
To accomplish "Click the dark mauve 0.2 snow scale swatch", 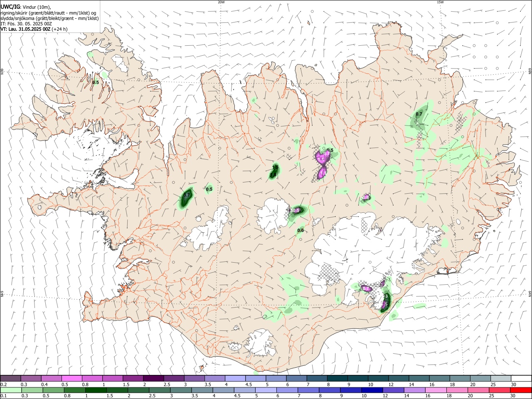I will [10, 378].
